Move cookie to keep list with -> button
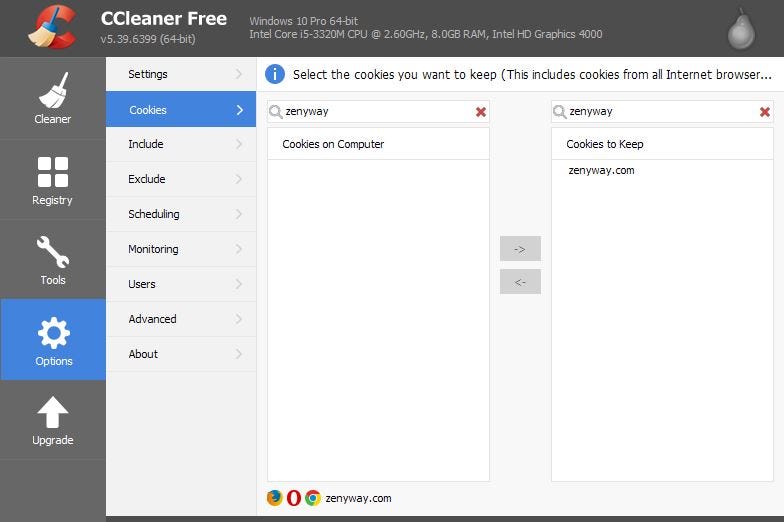 pos(520,248)
